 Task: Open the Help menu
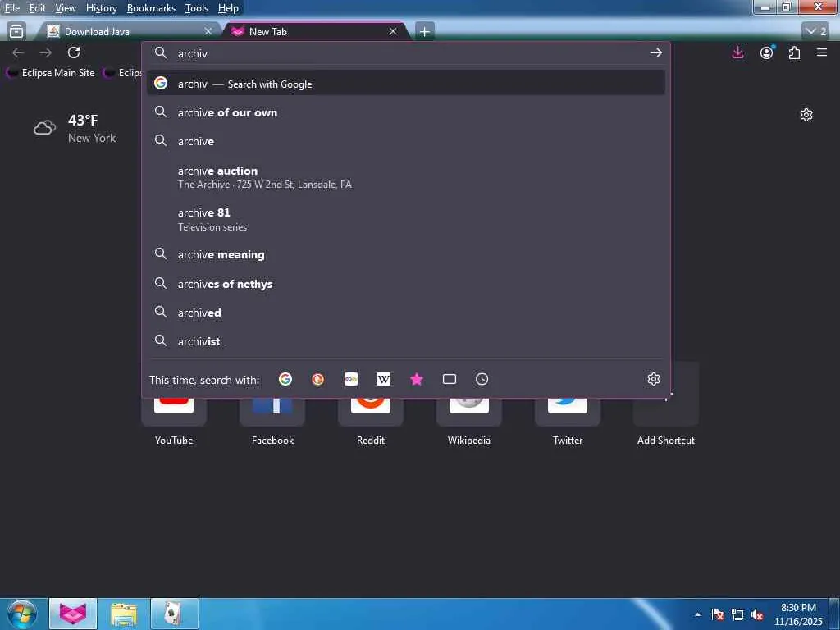coord(228,8)
